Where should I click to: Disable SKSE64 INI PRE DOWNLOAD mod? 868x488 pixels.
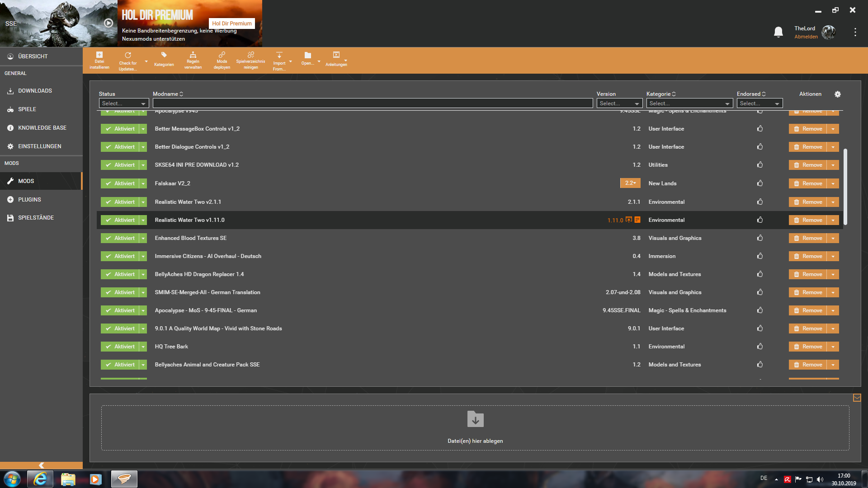coord(120,165)
